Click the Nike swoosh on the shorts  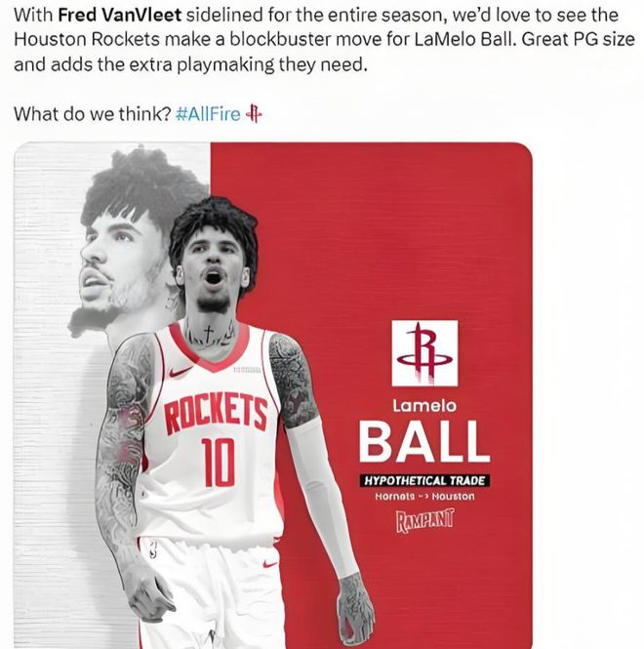[x=270, y=564]
